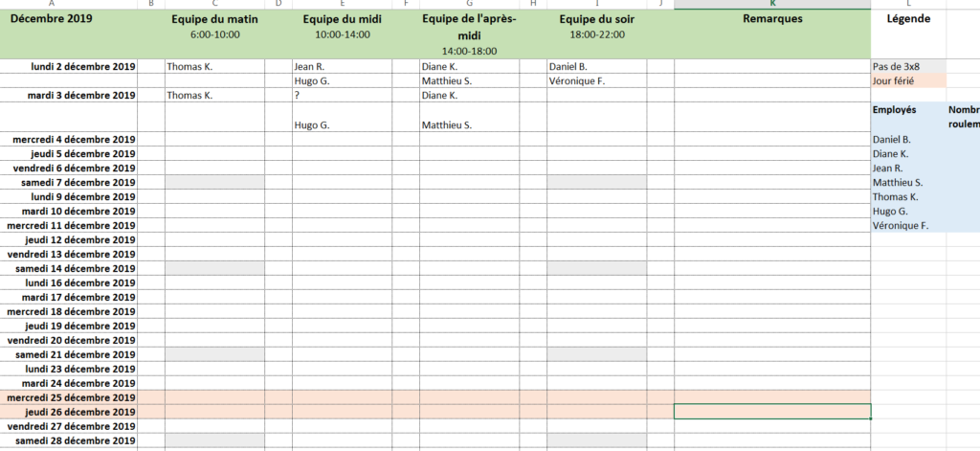The image size is (980, 451).
Task: Select the Employés list header cell
Action: click(909, 117)
